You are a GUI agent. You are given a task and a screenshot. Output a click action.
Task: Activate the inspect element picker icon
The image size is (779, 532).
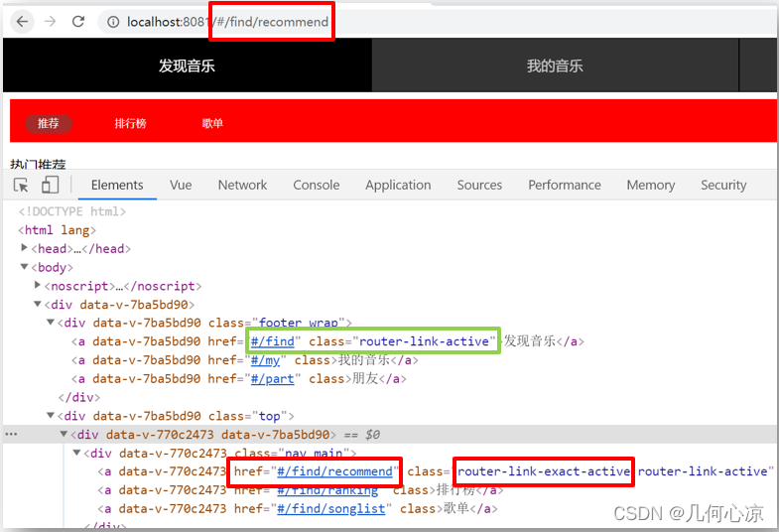[x=22, y=185]
